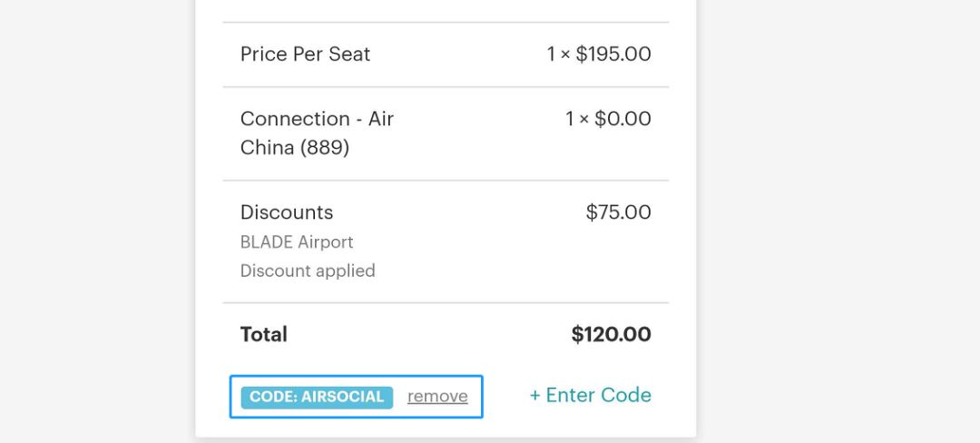
Task: Click the Discounts heading
Action: pyautogui.click(x=287, y=212)
